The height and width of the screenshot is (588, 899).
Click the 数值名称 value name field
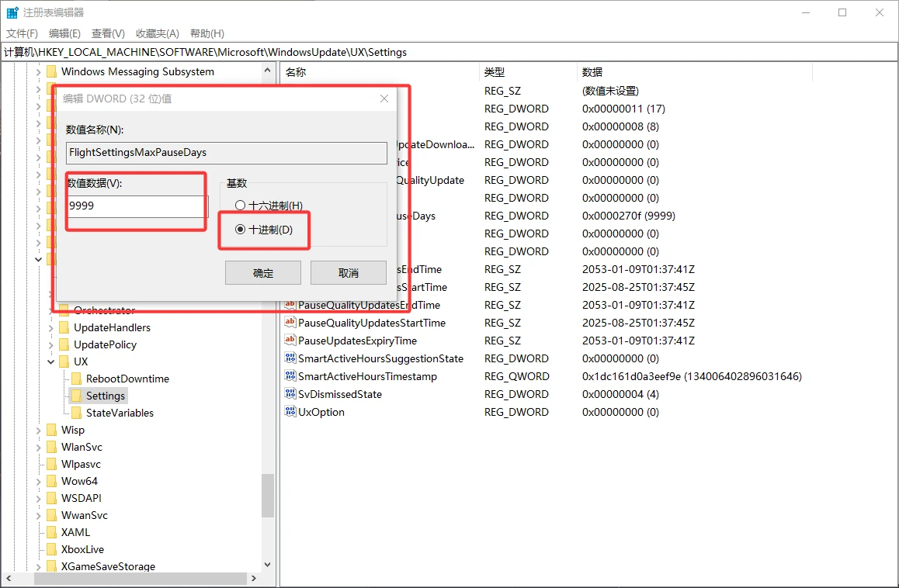227,153
